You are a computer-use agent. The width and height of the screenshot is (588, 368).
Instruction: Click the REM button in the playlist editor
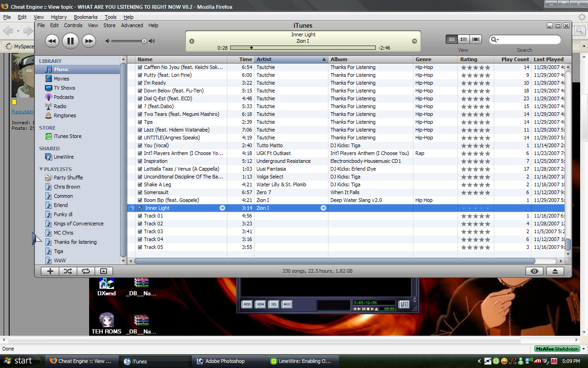(260, 304)
